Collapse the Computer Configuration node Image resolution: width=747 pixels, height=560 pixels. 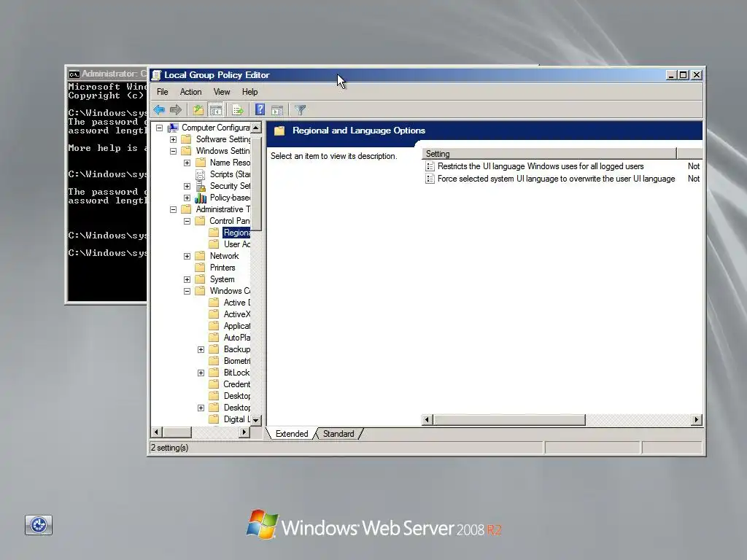[160, 128]
